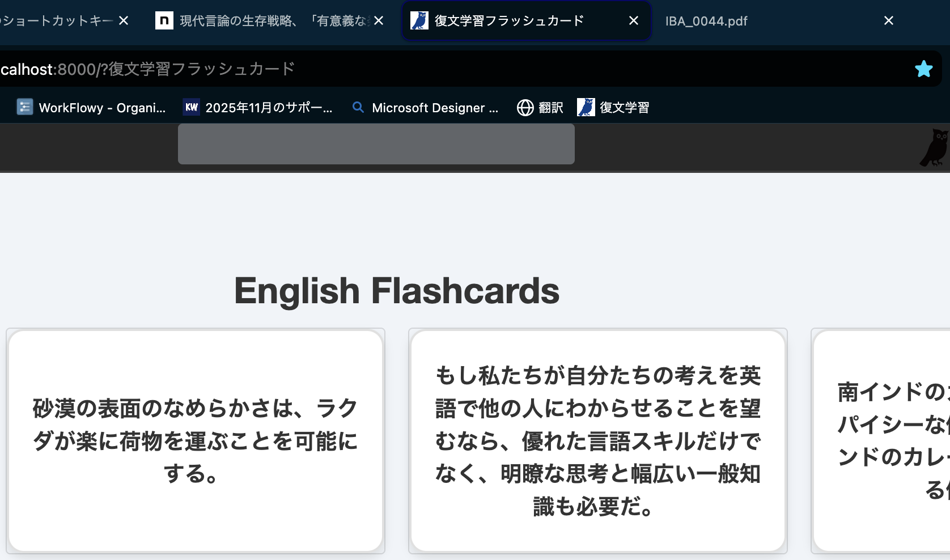Toggle the bookmark star in the address bar

click(923, 69)
